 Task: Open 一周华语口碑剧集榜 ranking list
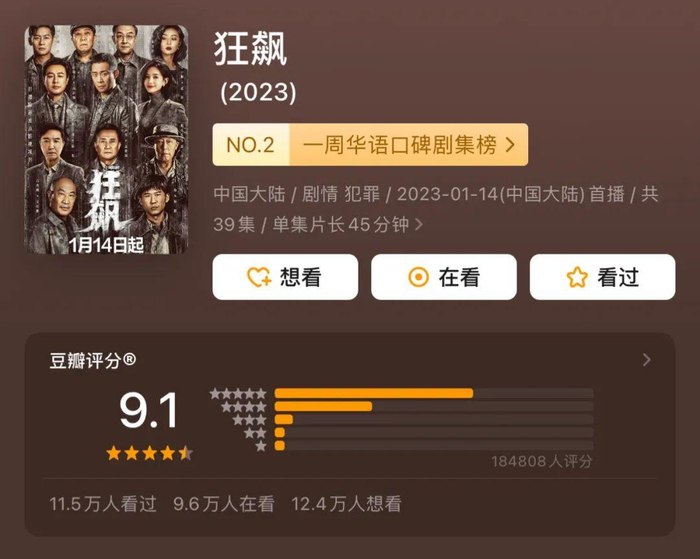399,145
